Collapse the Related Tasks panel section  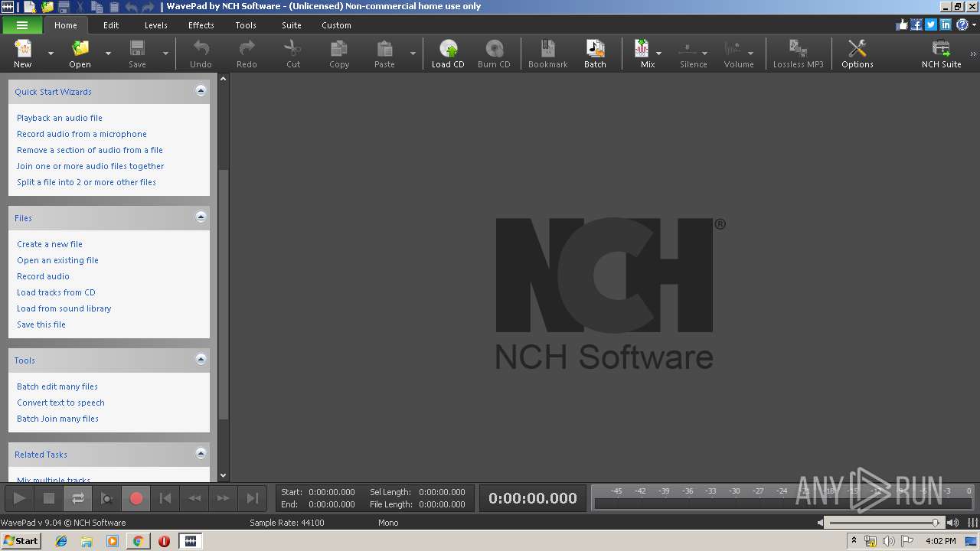pos(201,454)
